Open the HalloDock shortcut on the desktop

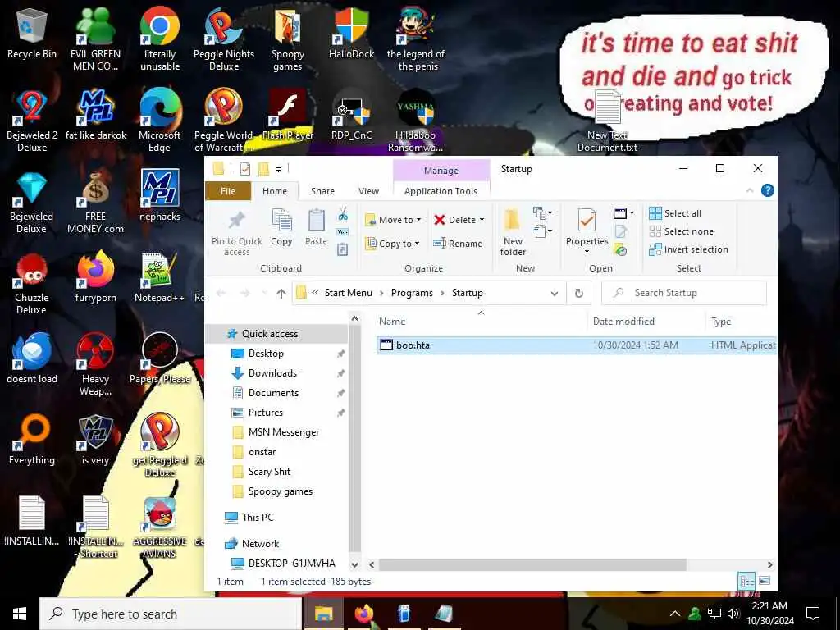tap(351, 34)
